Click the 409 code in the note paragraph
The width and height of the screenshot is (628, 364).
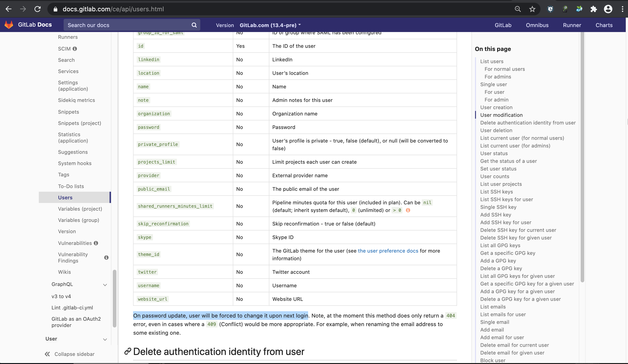(212, 324)
